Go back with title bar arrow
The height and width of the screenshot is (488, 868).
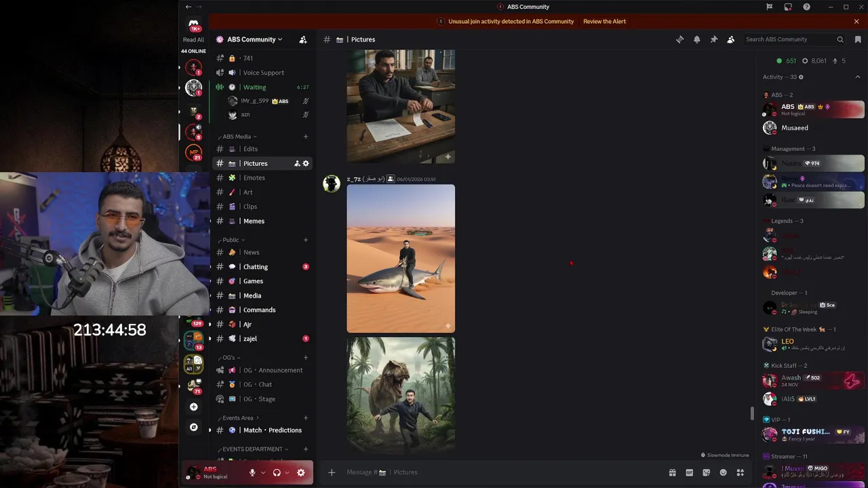(189, 7)
